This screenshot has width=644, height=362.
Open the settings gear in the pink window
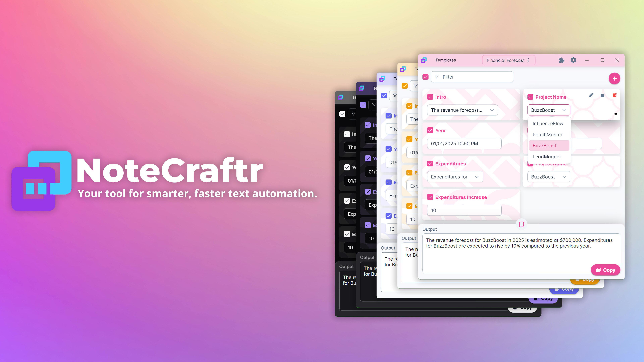(573, 60)
